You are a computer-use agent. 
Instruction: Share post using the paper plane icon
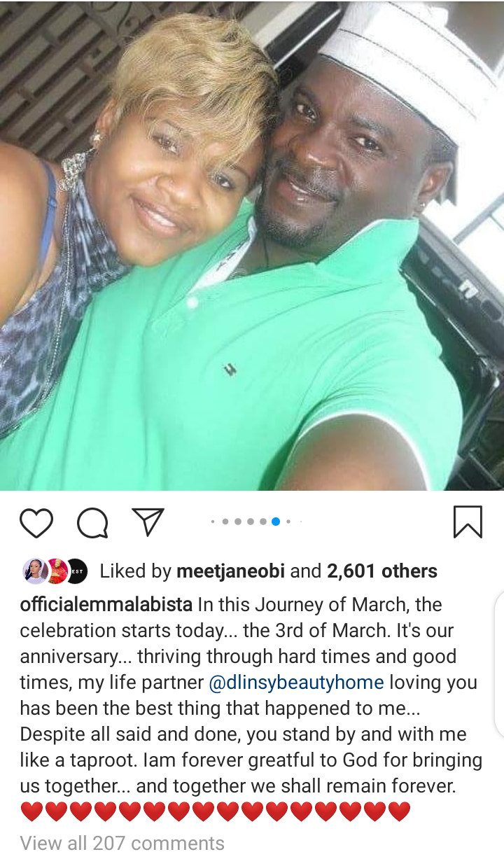(148, 522)
